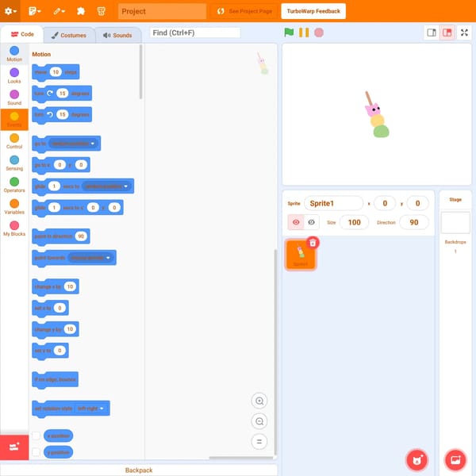The image size is (476, 476).
Task: Select the stage backdrop thumbnail
Action: click(x=455, y=222)
